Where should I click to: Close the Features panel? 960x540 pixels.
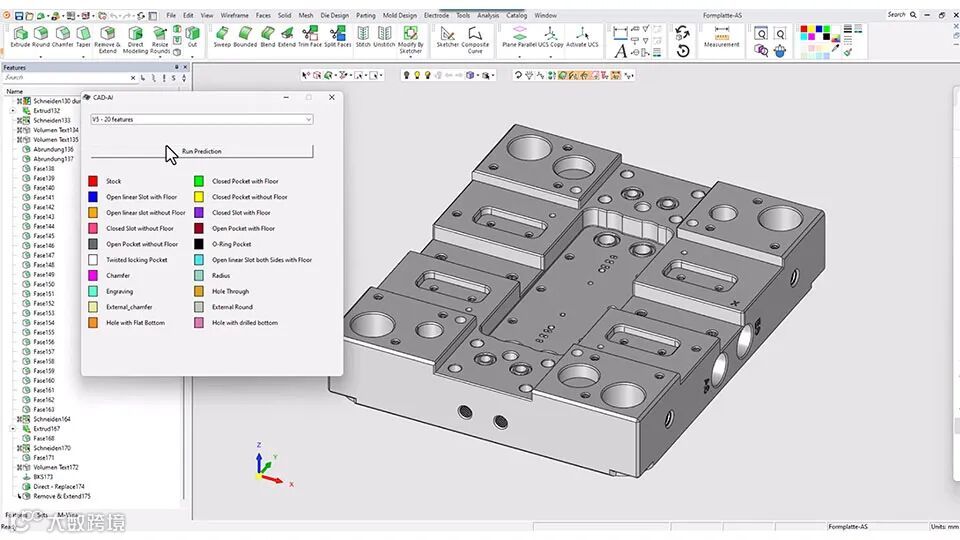(185, 67)
